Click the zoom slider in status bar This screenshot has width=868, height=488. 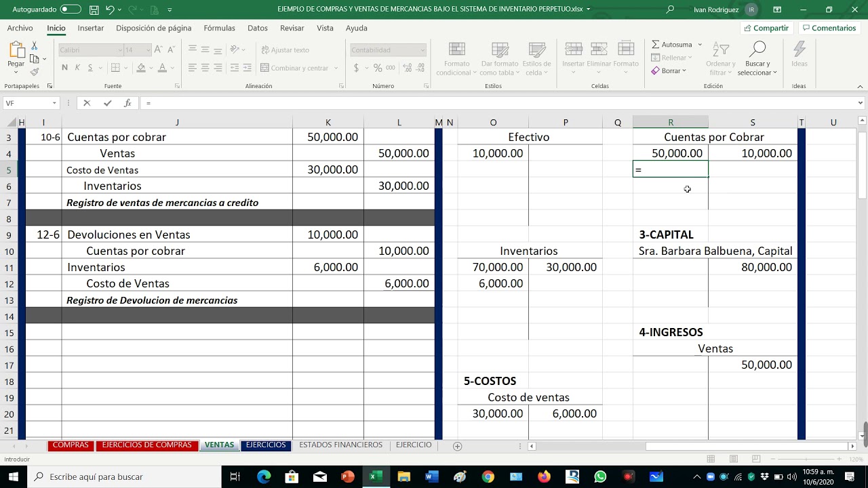click(806, 459)
